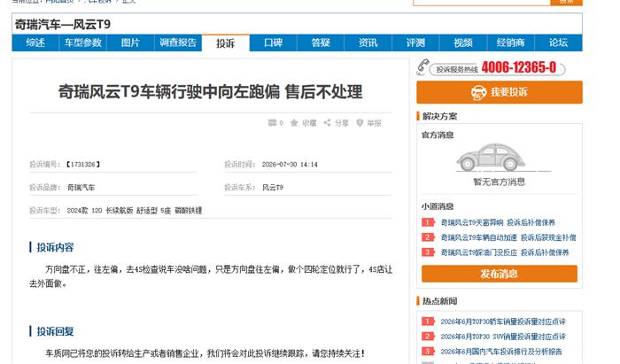Click the orange search button at top
Image resolution: width=620 pixels, height=364 pixels.
point(566,2)
